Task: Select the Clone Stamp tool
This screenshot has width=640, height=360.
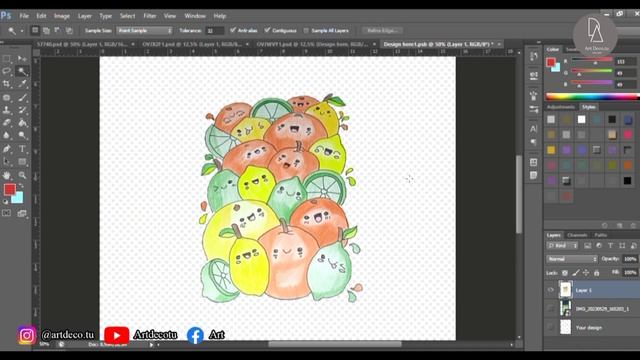Action: tap(7, 110)
